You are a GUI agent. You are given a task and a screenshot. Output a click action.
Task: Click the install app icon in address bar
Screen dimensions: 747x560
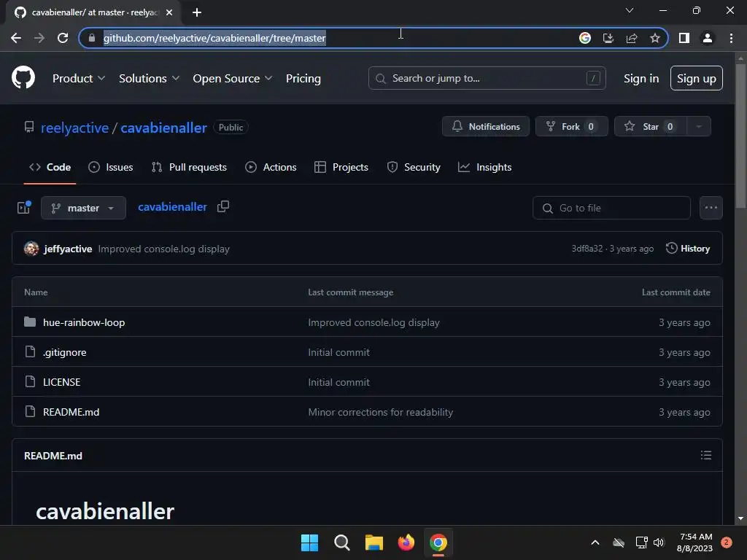pyautogui.click(x=608, y=38)
